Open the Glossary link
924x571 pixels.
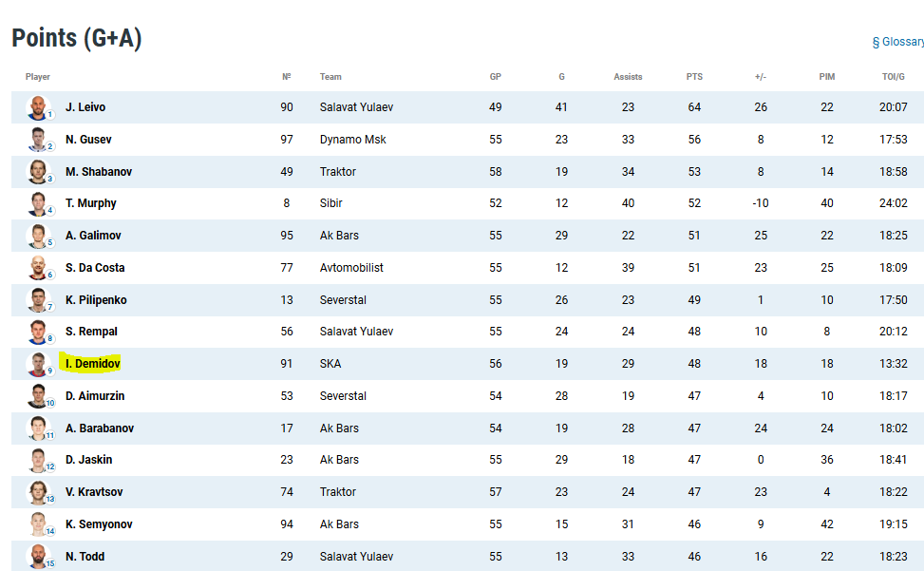(898, 42)
